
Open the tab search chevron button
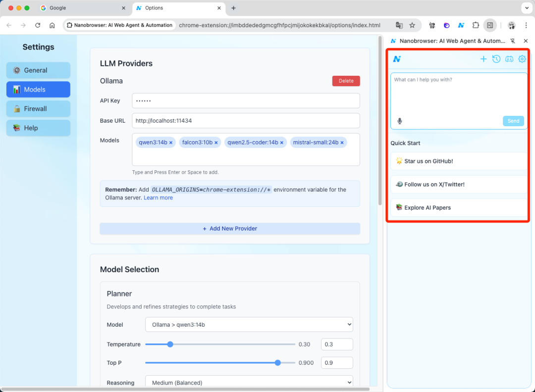527,8
